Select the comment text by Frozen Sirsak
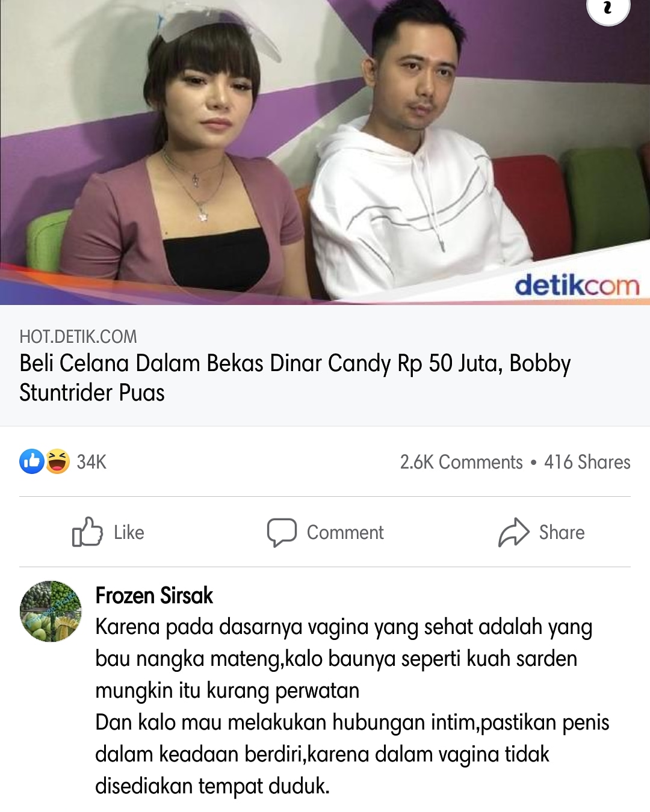Image resolution: width=650 pixels, height=812 pixels. [352, 706]
